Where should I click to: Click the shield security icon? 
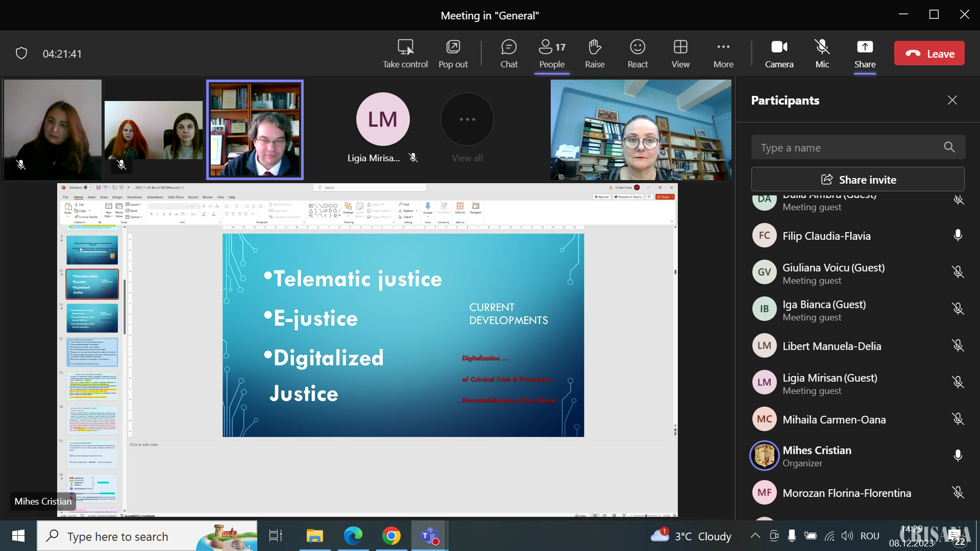pos(21,54)
